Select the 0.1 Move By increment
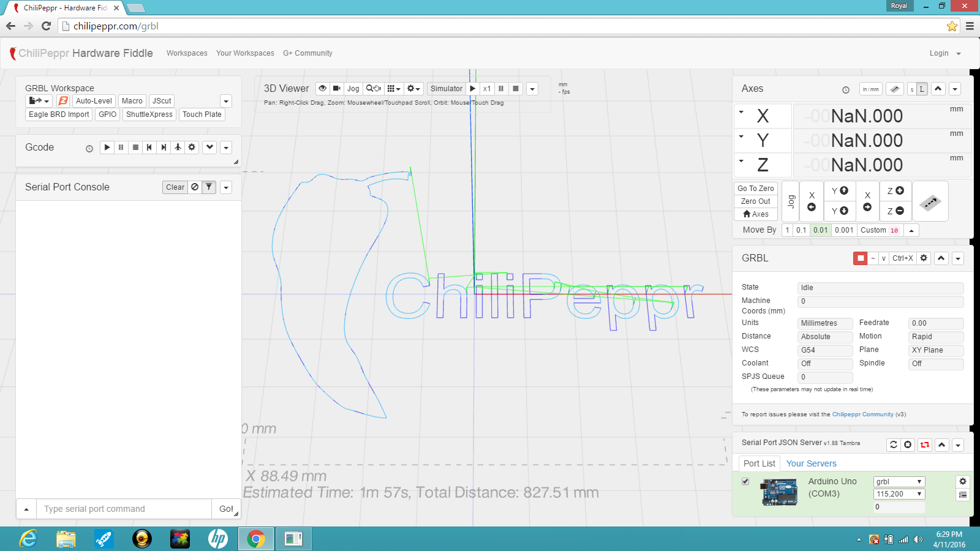 (801, 230)
